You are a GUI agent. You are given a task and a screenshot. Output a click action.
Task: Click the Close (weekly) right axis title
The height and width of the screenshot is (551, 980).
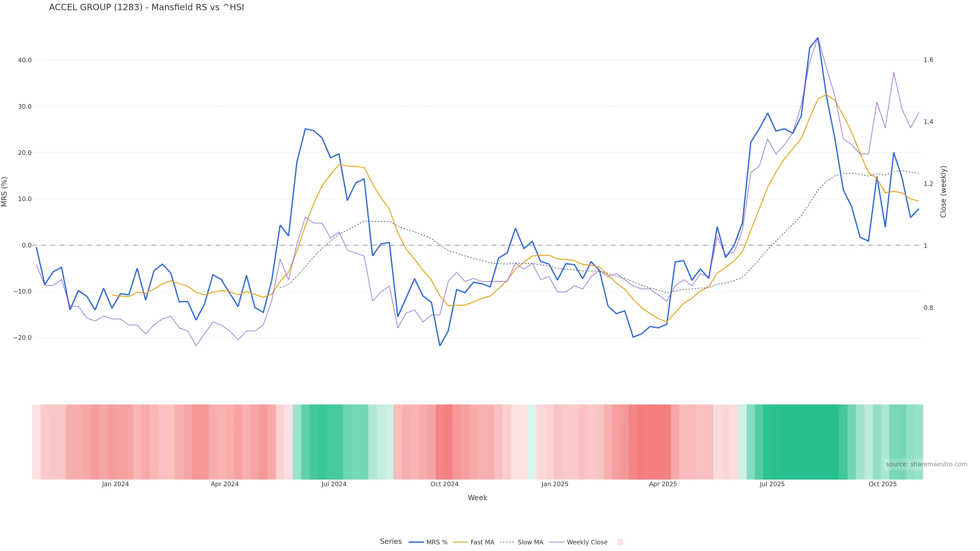point(943,192)
